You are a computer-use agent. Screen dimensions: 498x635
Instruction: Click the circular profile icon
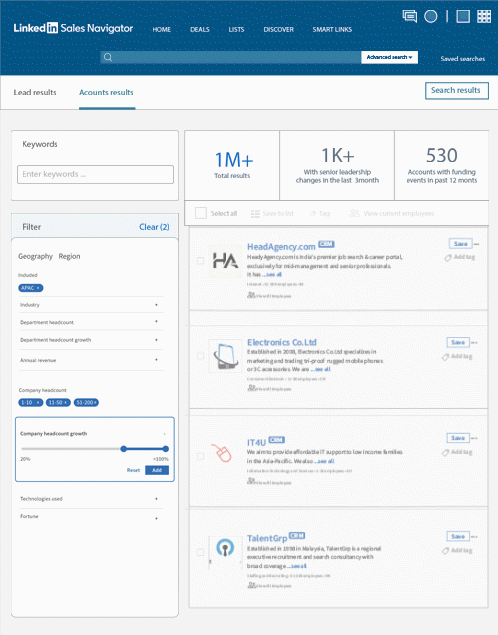point(430,16)
